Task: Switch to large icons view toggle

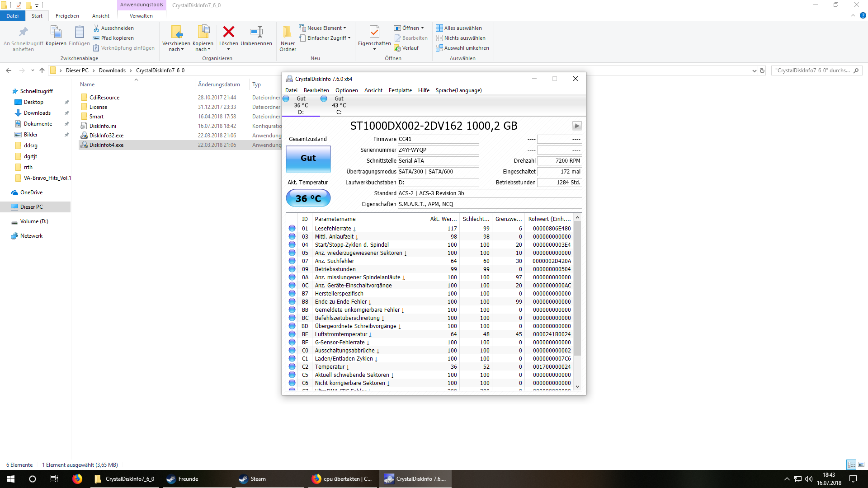Action: tap(861, 465)
